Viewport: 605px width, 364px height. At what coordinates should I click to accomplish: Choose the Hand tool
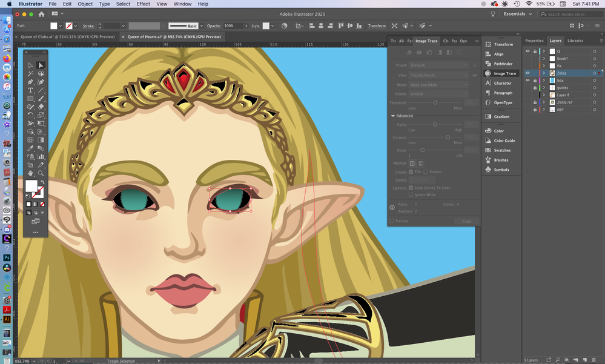(x=30, y=173)
